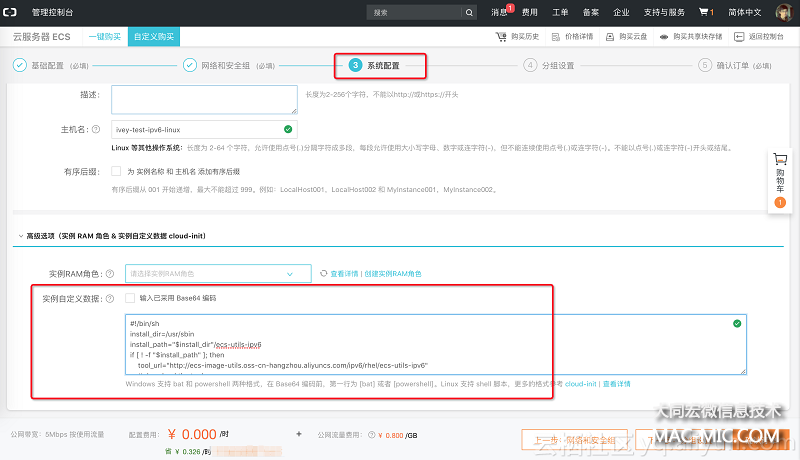Switch to the 一键购买 tab

[x=103, y=36]
